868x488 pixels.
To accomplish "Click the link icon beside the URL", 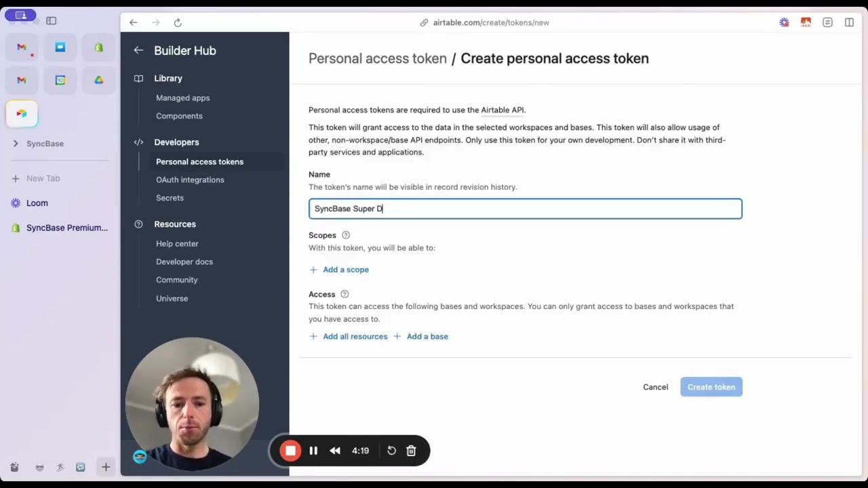I will [424, 22].
